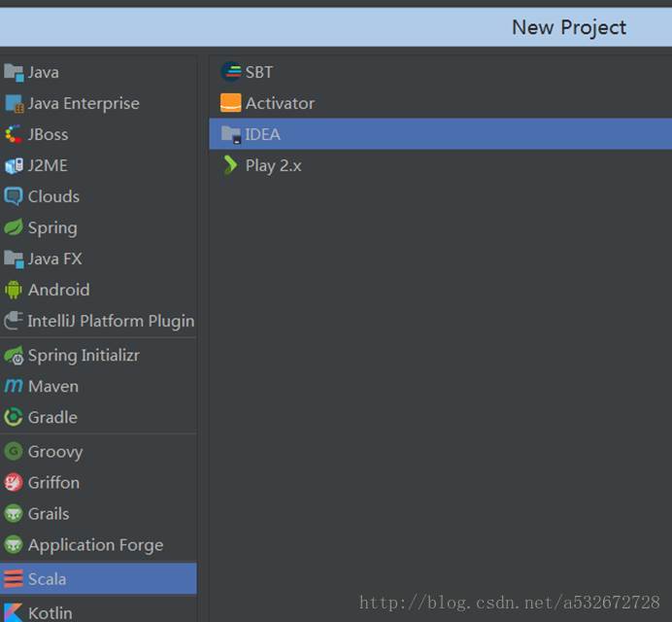Viewport: 672px width, 622px height.
Task: Click the Java Enterprise icon
Action: (x=14, y=104)
